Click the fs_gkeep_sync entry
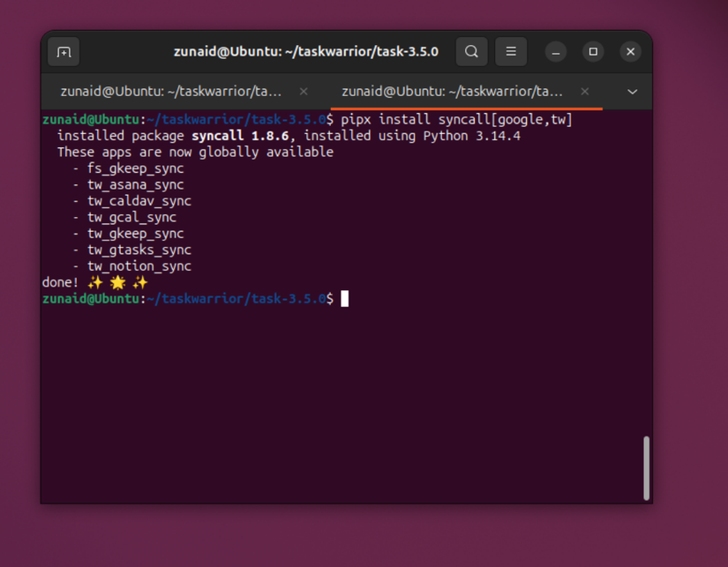 click(136, 168)
